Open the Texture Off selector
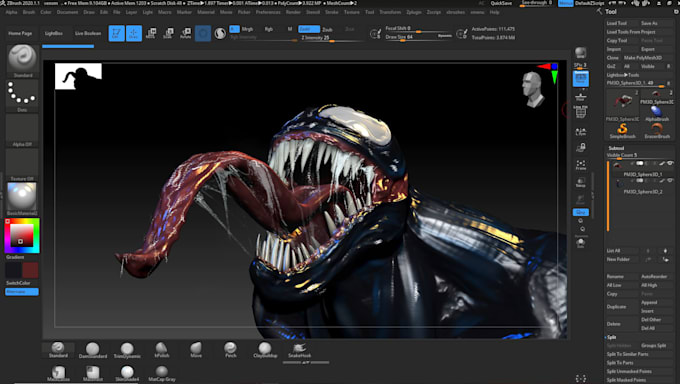This screenshot has width=680, height=384. click(22, 165)
